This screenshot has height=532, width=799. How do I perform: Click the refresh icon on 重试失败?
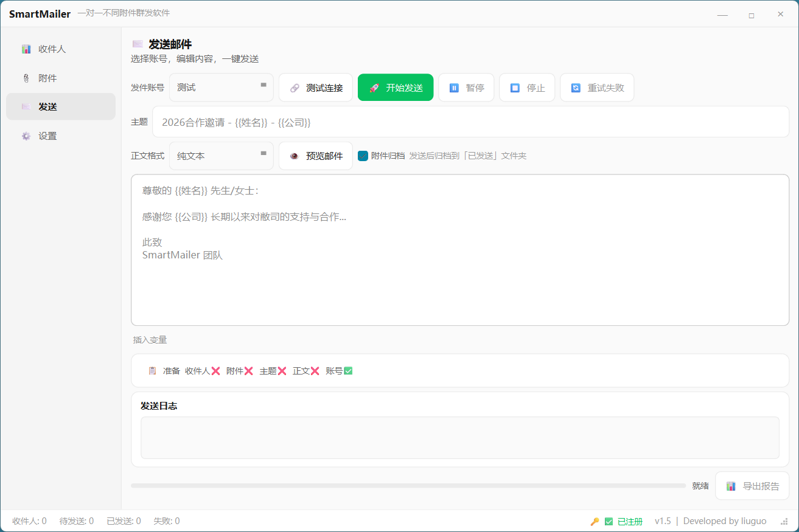coord(576,88)
